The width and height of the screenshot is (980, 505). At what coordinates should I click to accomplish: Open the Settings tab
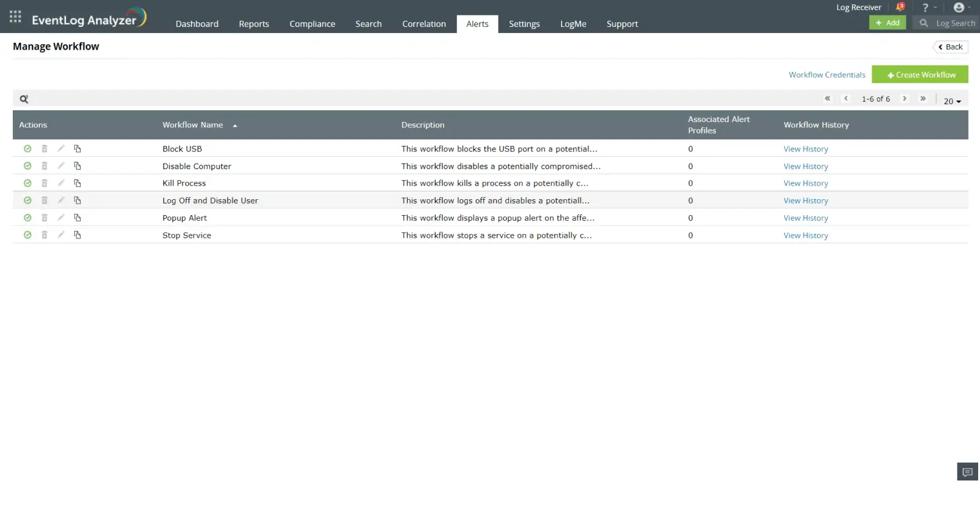524,24
